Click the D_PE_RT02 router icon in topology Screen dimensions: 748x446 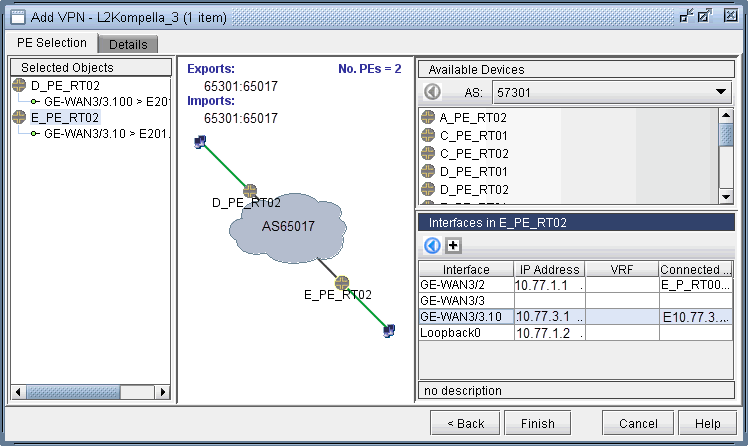[x=250, y=191]
